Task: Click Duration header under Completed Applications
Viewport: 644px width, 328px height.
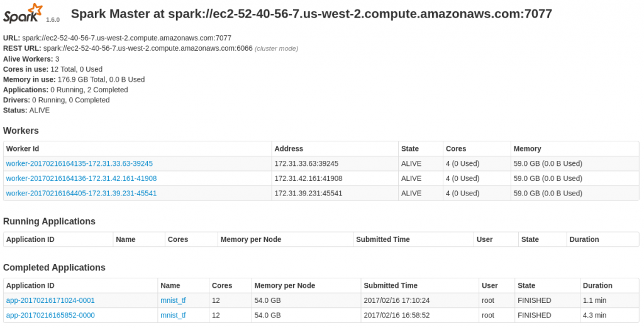Action: click(597, 285)
